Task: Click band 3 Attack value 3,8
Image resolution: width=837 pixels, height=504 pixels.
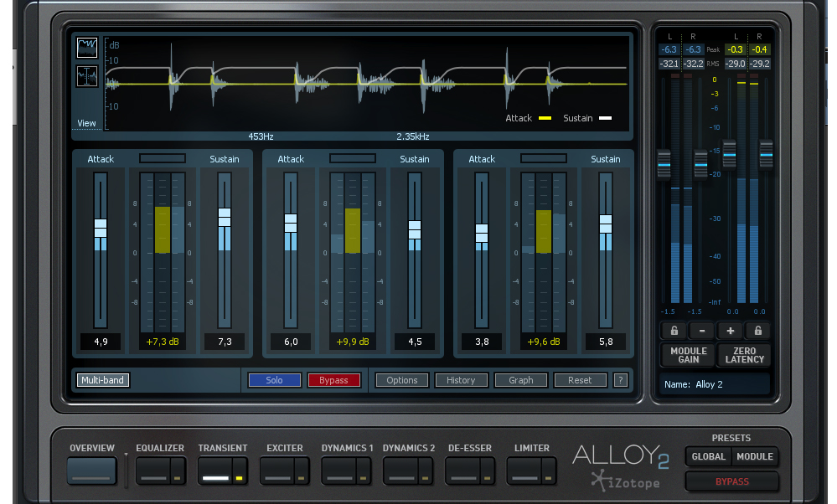Action: (482, 342)
